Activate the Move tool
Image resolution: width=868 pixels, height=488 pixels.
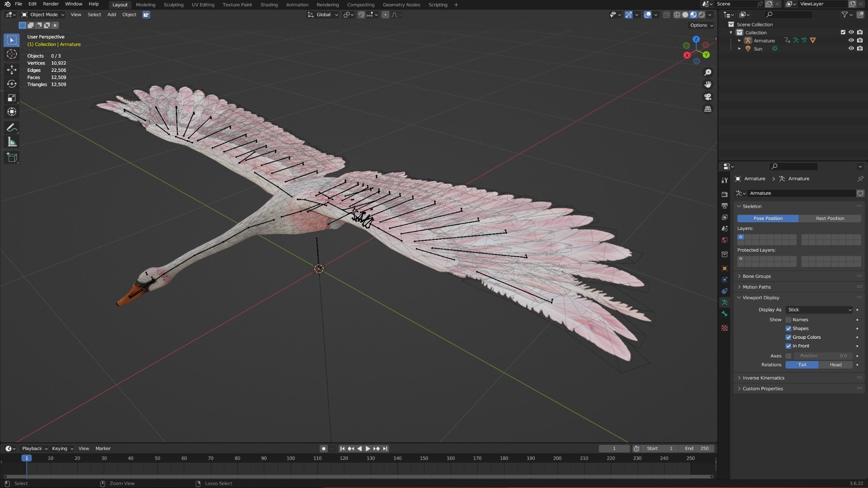click(12, 70)
